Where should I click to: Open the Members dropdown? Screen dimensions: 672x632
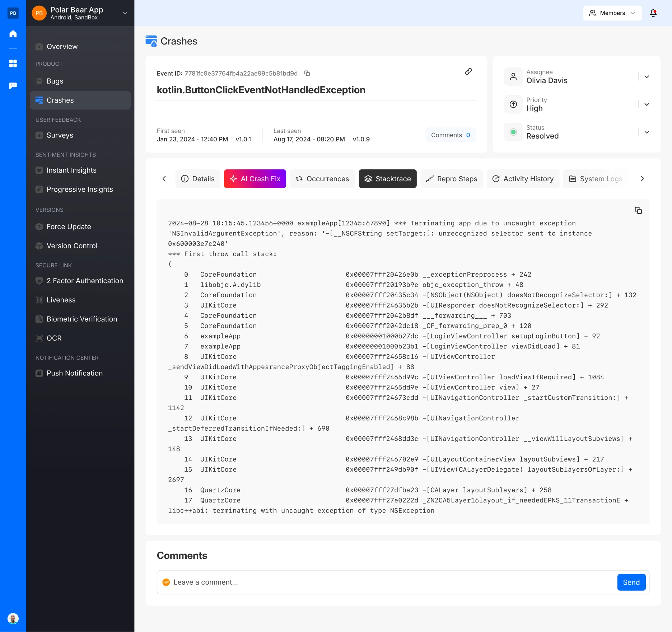click(612, 13)
